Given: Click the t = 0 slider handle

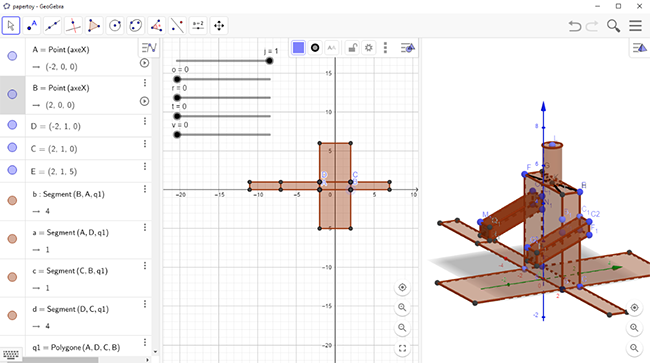Looking at the screenshot, I should click(x=177, y=116).
